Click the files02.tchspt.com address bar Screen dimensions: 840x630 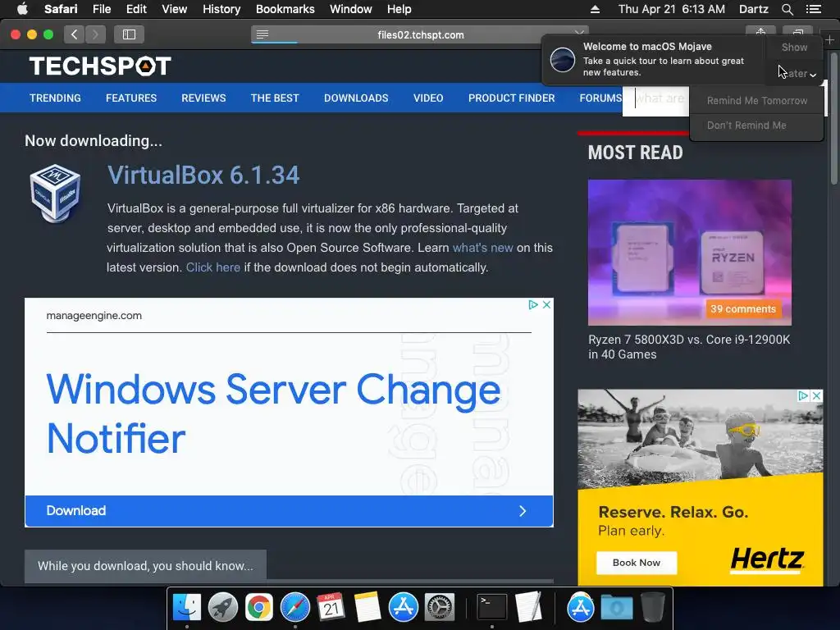coord(420,34)
